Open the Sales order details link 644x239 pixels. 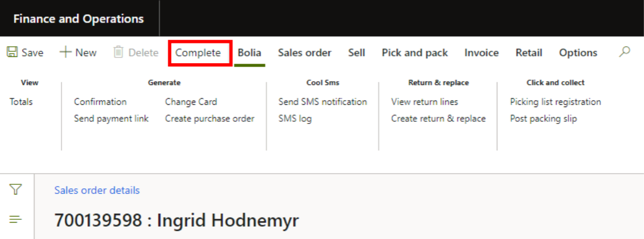(97, 191)
